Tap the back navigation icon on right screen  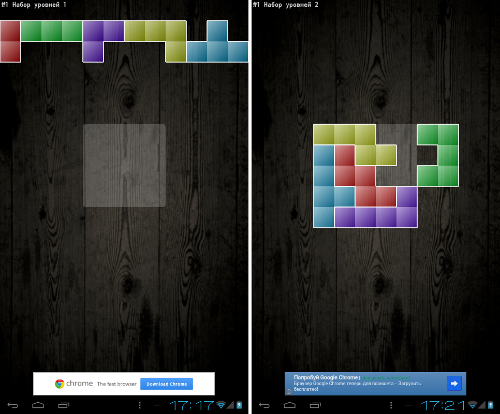click(264, 405)
